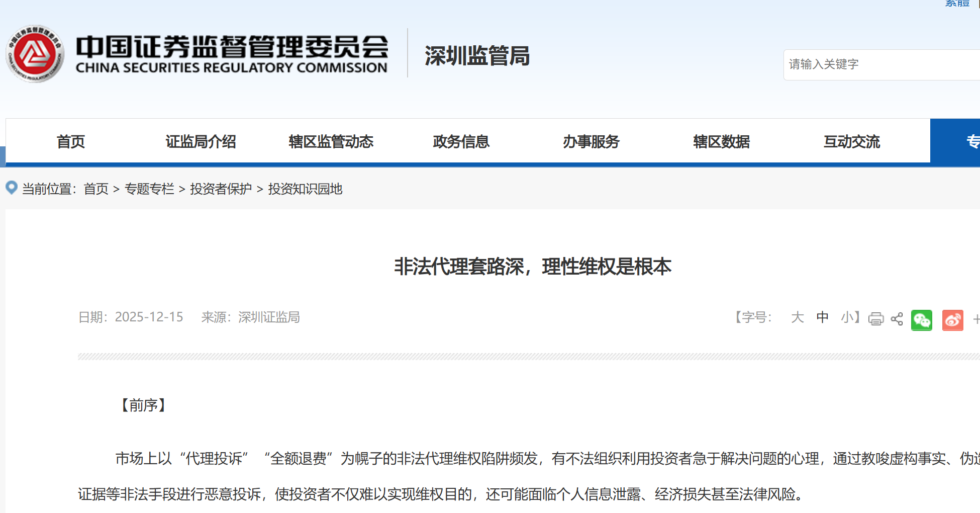The image size is (980, 513).
Task: Set article font size to 大
Action: click(798, 317)
